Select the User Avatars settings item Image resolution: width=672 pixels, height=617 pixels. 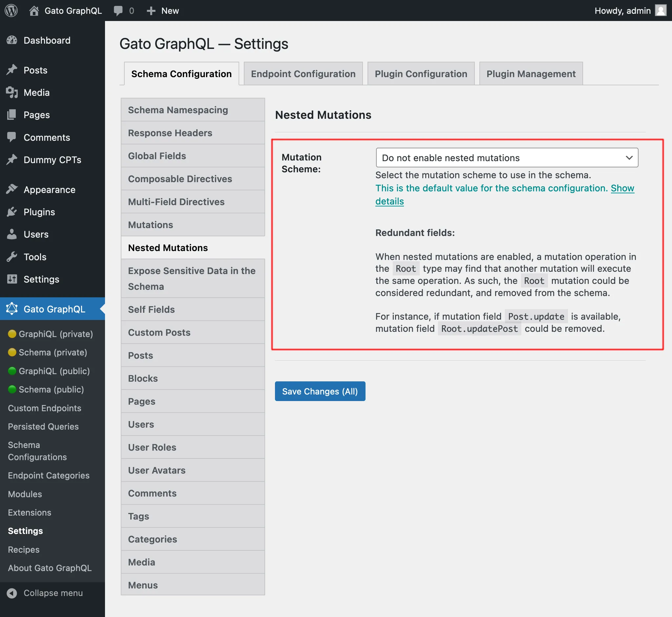click(x=193, y=470)
